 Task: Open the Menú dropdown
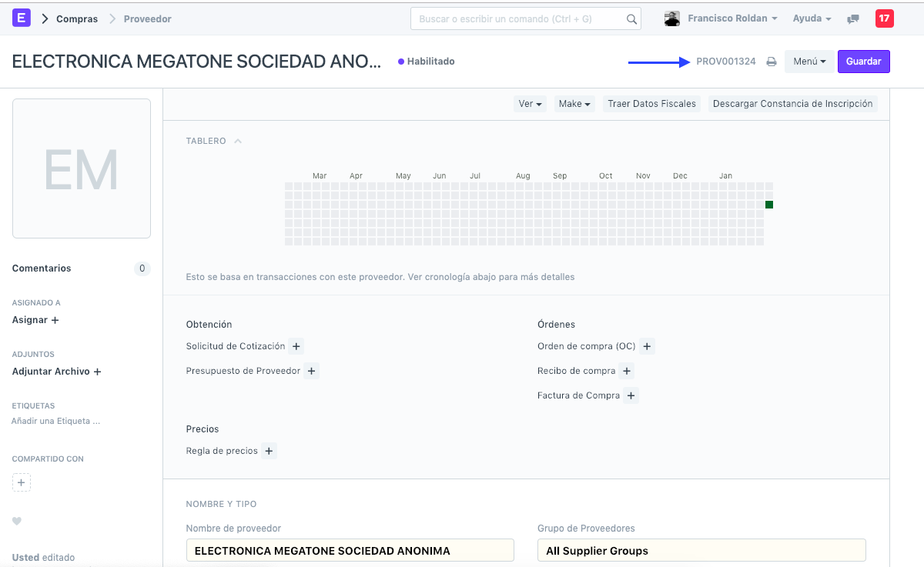809,62
